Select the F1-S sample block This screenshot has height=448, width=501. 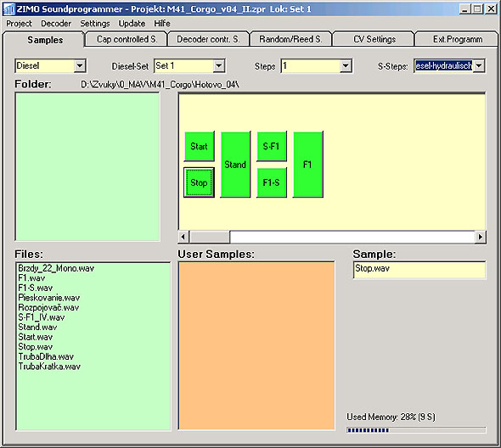point(271,182)
